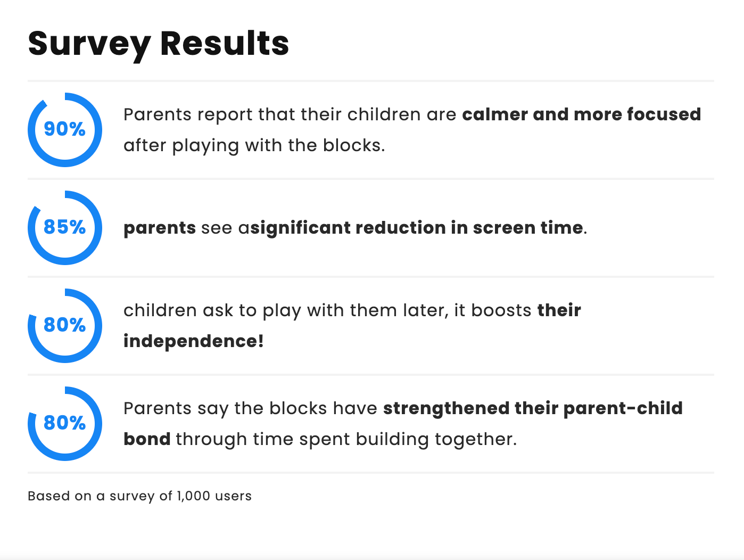Click "significant reduction in screen time" bold text
Image resolution: width=744 pixels, height=560 pixels.
(416, 228)
